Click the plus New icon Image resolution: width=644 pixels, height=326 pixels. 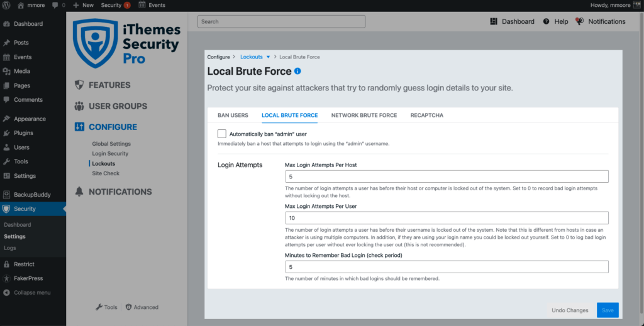tap(75, 5)
